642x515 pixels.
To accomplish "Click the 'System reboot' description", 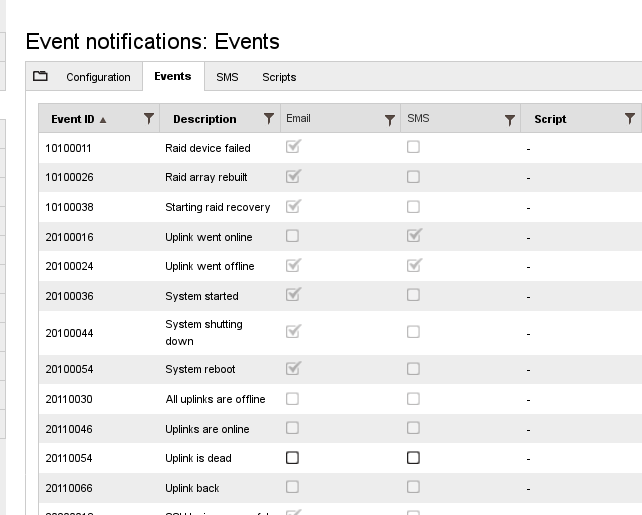I will tap(200, 369).
